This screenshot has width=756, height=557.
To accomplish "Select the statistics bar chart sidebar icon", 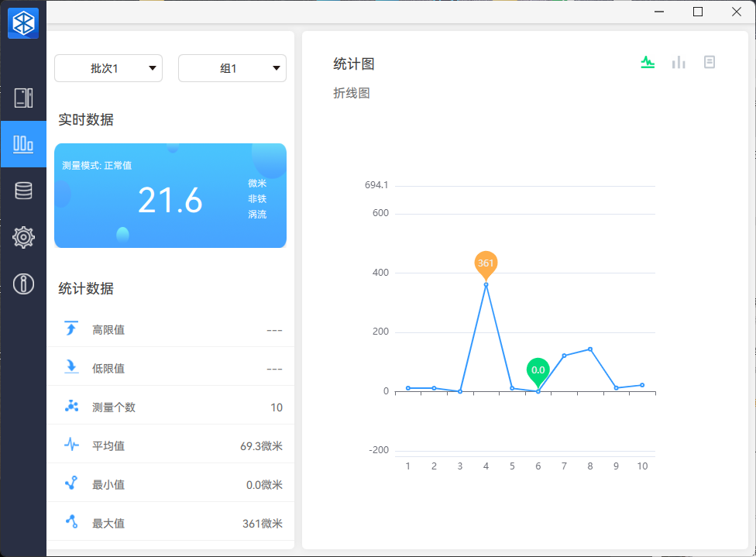I will point(23,144).
